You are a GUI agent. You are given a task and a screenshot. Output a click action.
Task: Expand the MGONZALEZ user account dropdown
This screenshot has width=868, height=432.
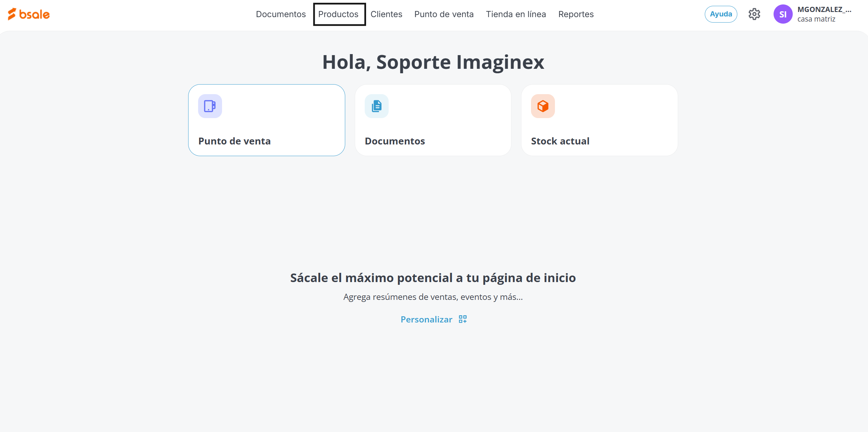(x=824, y=10)
